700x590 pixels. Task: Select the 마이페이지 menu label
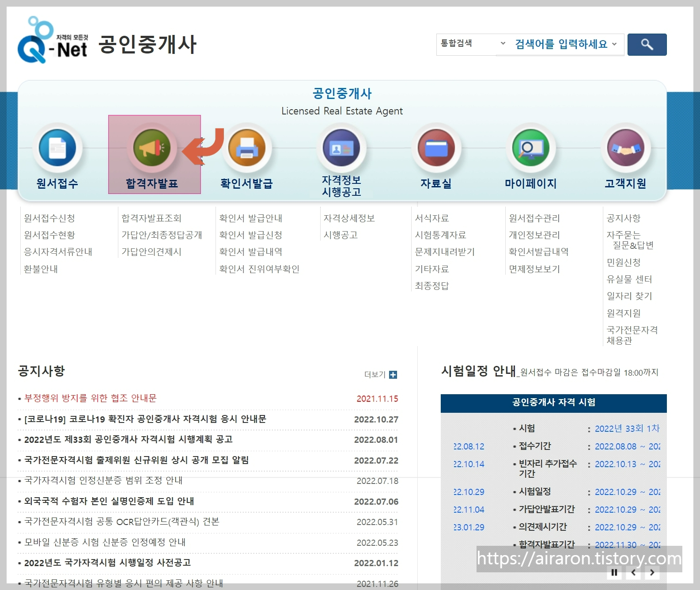click(x=531, y=183)
